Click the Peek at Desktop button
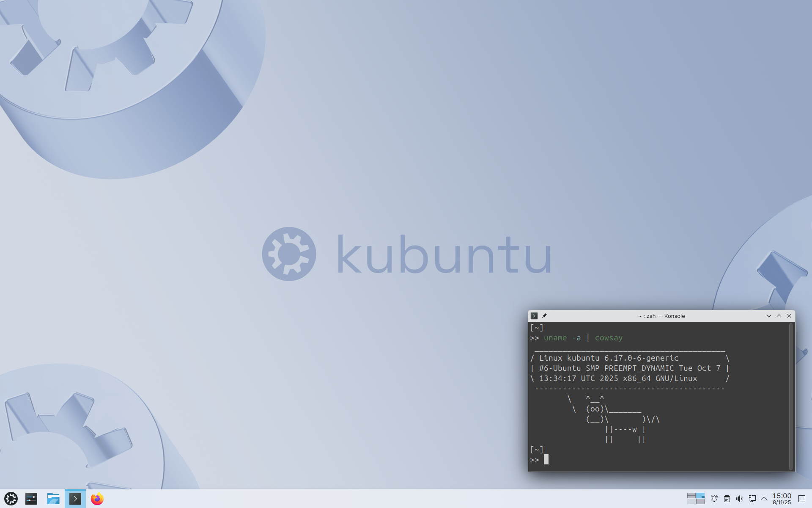 (802, 499)
